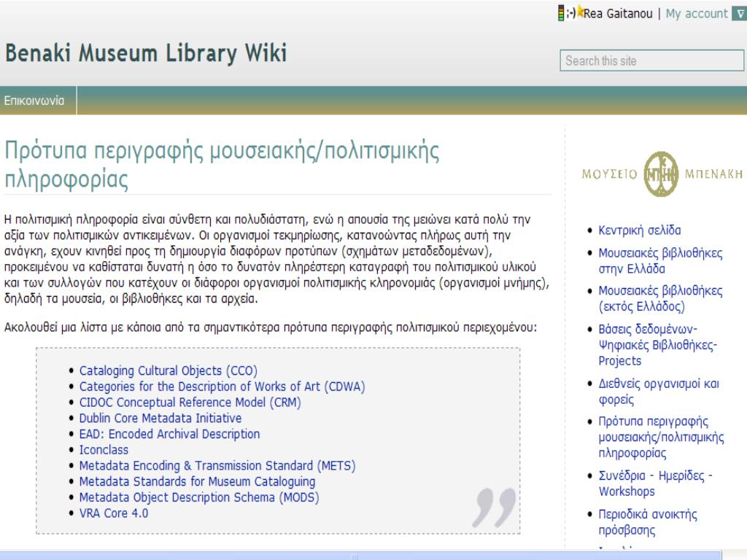
Task: Click the page heading Πρότυπα περιγραφής μουσειακής/πολιτισμικής πληροφορίας
Action: pos(222,165)
